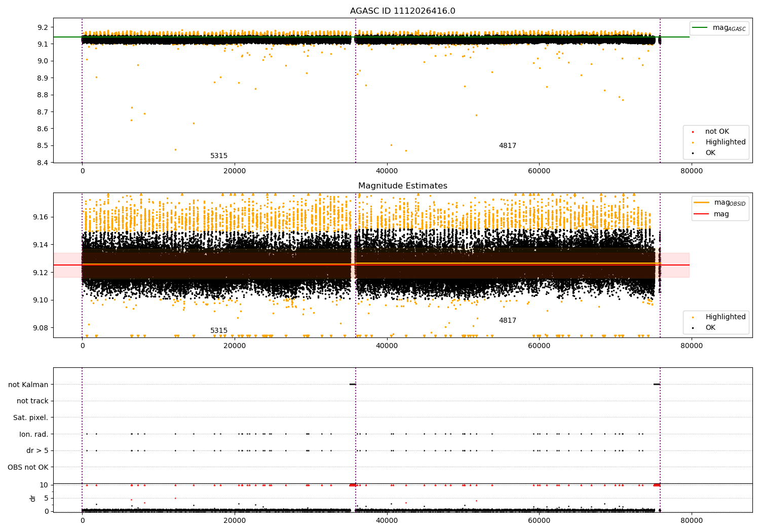Click the 'not Kalman' row label
760x532 pixels.
tap(28, 385)
